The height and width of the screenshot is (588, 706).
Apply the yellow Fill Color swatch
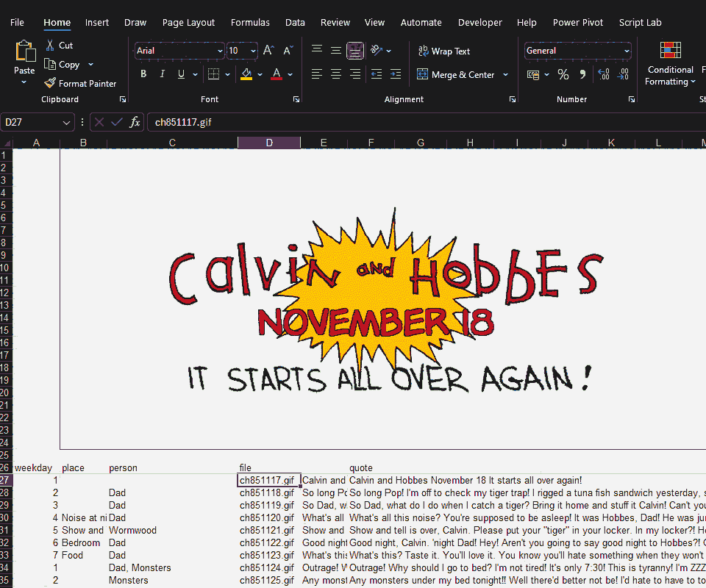pos(246,74)
